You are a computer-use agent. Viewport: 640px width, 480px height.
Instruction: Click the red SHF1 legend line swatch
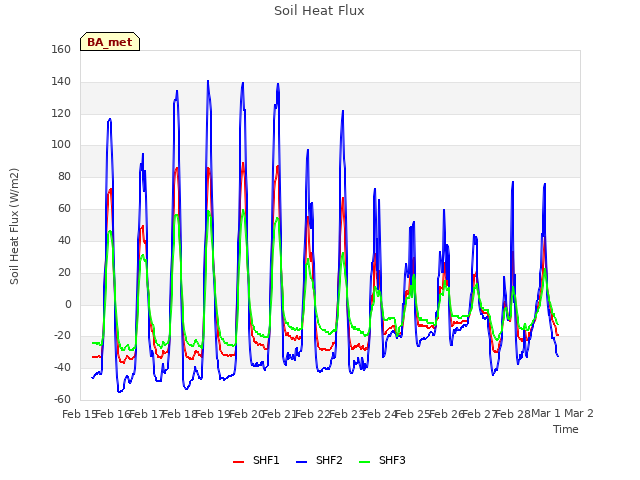coord(238,462)
